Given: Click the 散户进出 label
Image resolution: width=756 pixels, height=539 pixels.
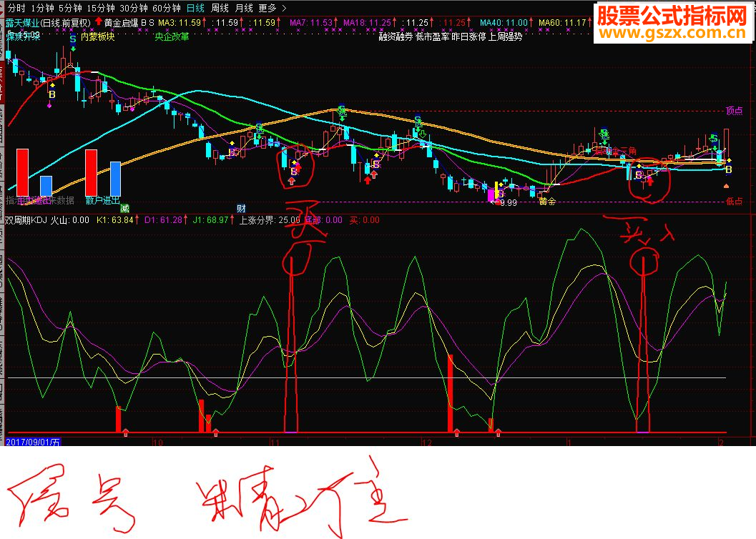Looking at the screenshot, I should coord(103,200).
